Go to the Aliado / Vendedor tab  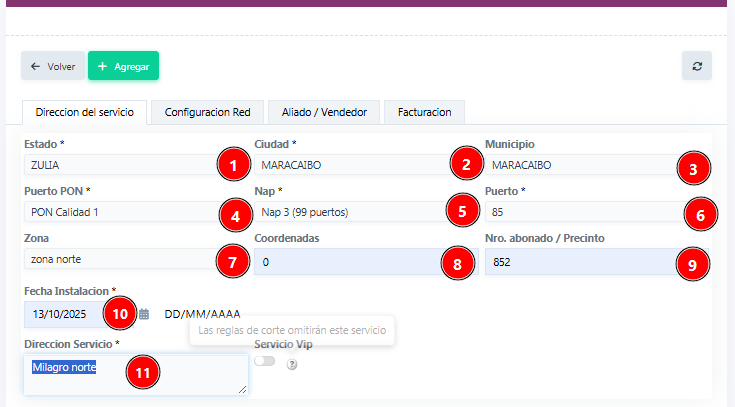pos(324,112)
